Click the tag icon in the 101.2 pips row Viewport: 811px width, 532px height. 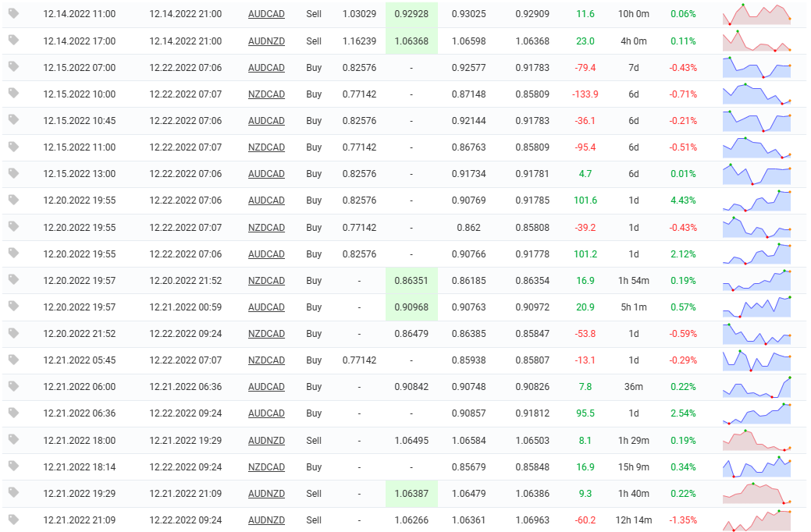(14, 252)
